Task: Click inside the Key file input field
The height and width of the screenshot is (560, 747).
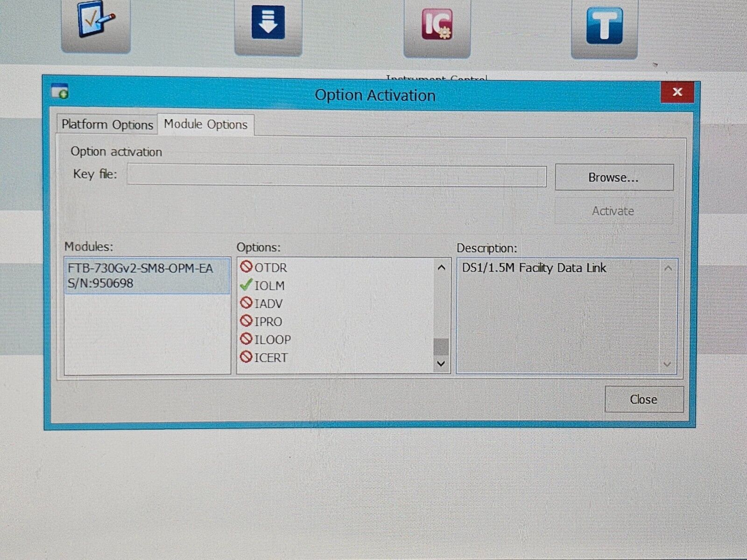Action: click(x=336, y=176)
